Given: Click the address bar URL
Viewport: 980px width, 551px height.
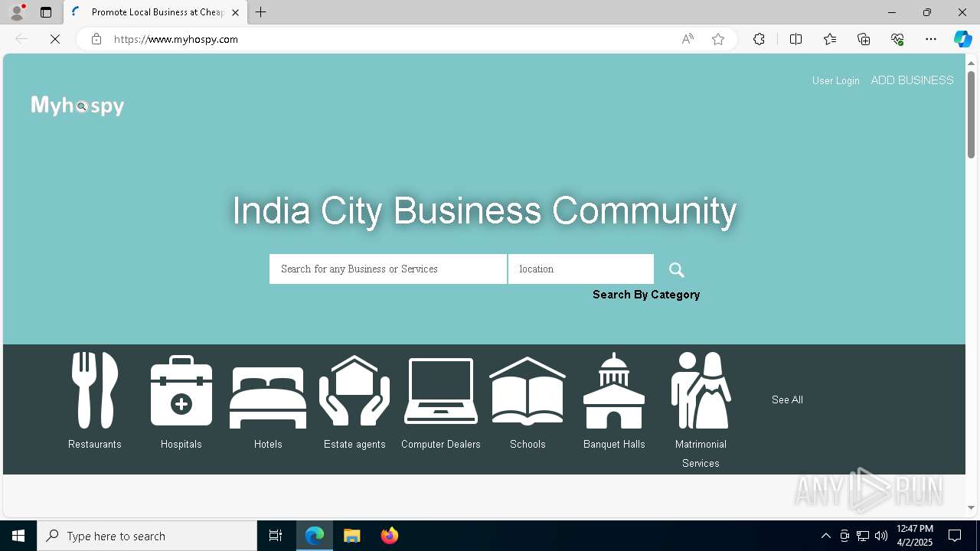Looking at the screenshot, I should tap(176, 39).
